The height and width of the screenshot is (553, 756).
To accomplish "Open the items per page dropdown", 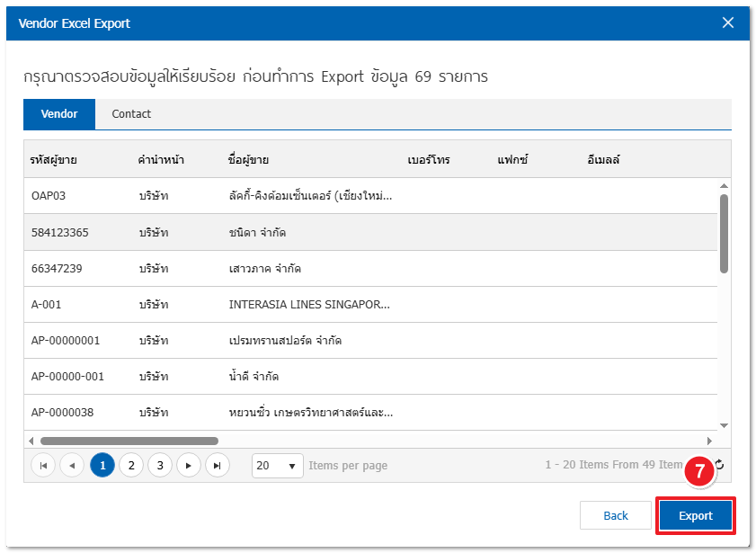I will [x=278, y=466].
